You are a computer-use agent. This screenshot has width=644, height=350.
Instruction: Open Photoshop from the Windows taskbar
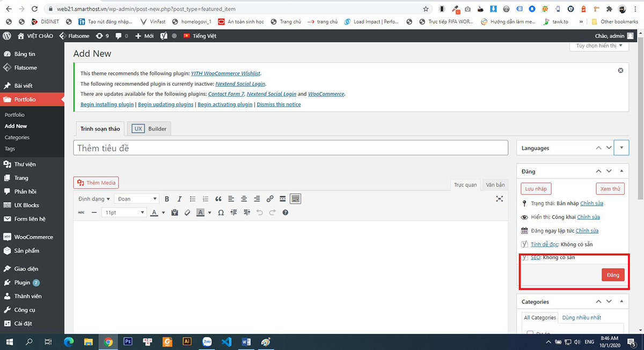(x=128, y=341)
